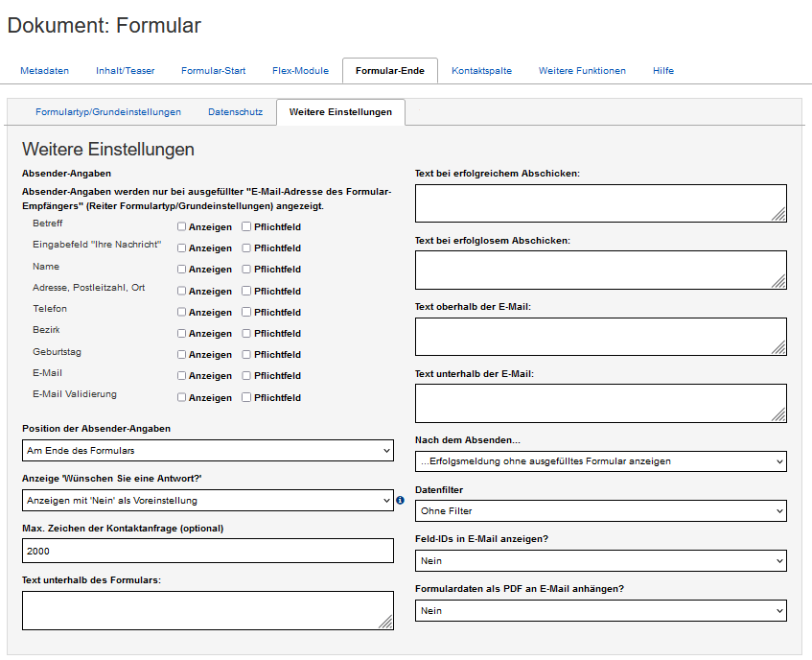Click the 'Max. Zeichen der Kontaktanfrage' input field
Screen dimensions: 812x660
click(207, 551)
